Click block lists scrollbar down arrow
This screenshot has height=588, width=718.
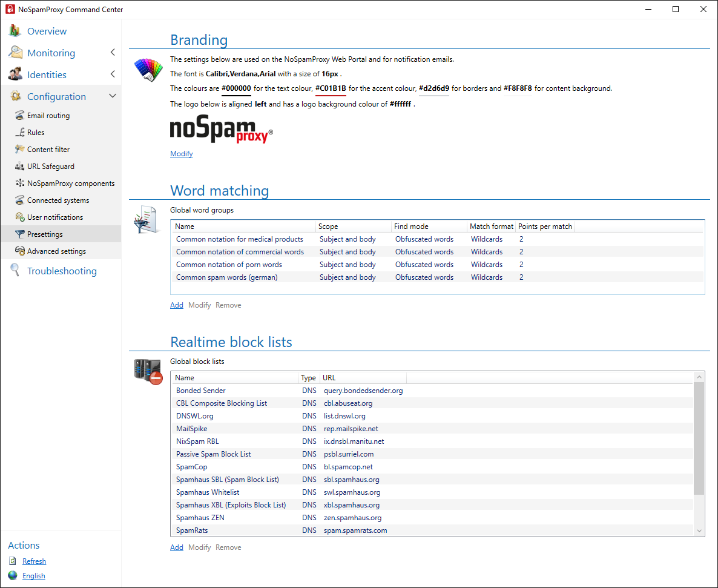[699, 530]
